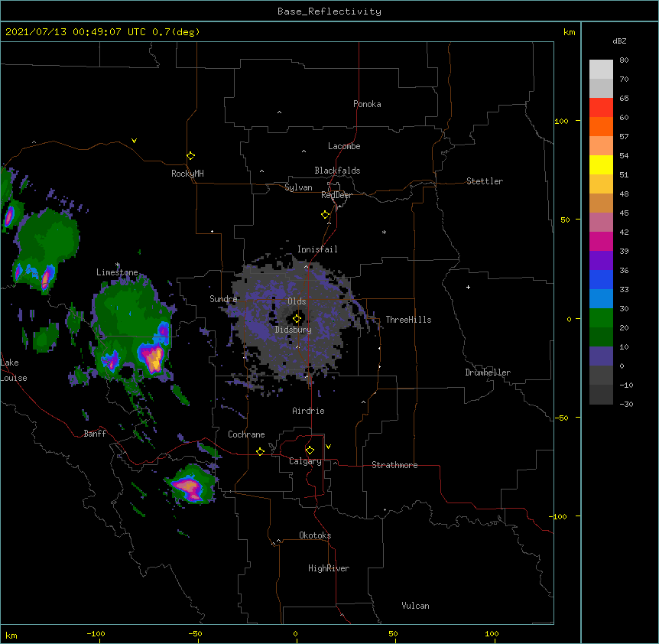
Task: Click the RedDeer city label
Action: (336, 195)
